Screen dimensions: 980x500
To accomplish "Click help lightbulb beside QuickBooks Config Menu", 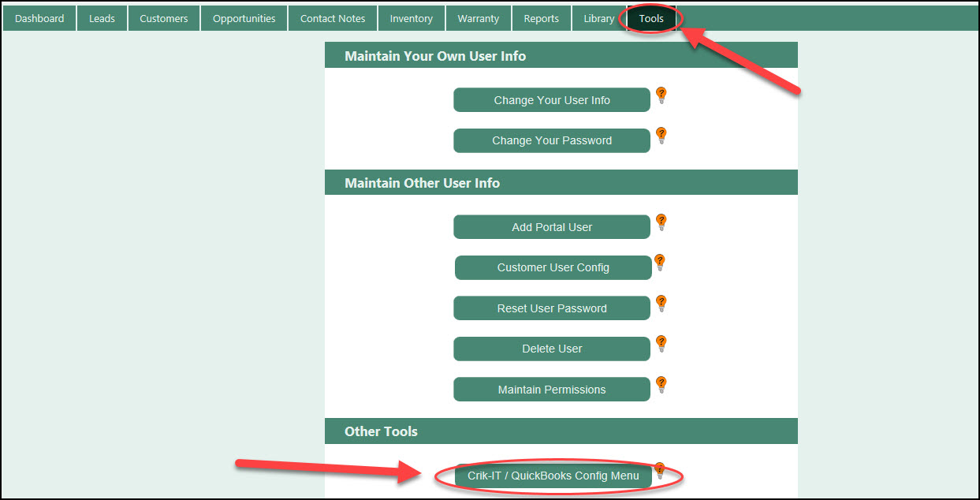I will pos(660,471).
